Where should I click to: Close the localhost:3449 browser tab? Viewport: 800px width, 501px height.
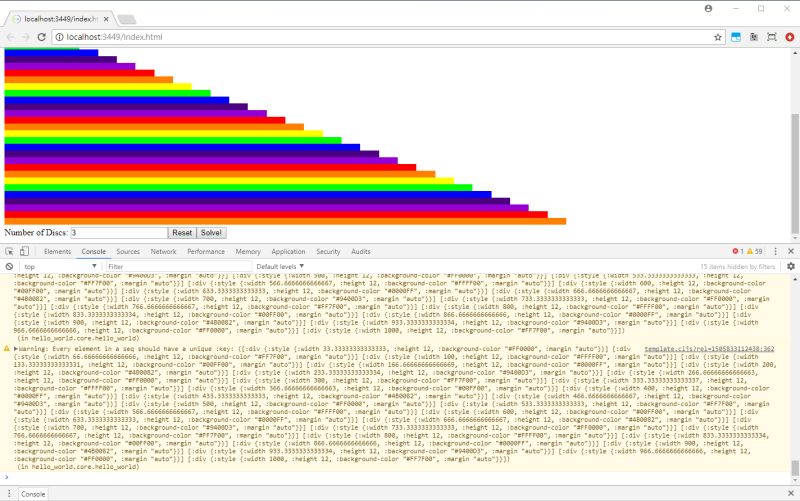(x=106, y=19)
